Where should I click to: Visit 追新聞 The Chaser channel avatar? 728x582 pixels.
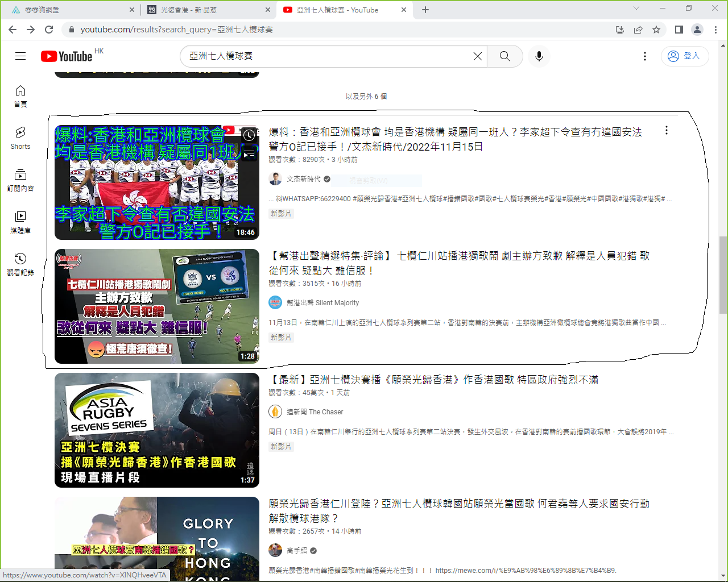tap(275, 412)
